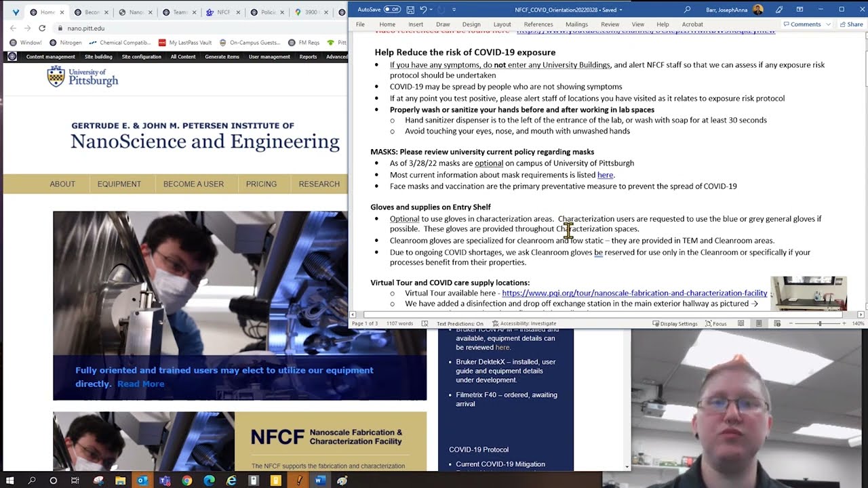Image resolution: width=868 pixels, height=488 pixels.
Task: Open the Acrobat ribbon tab
Action: pyautogui.click(x=692, y=24)
